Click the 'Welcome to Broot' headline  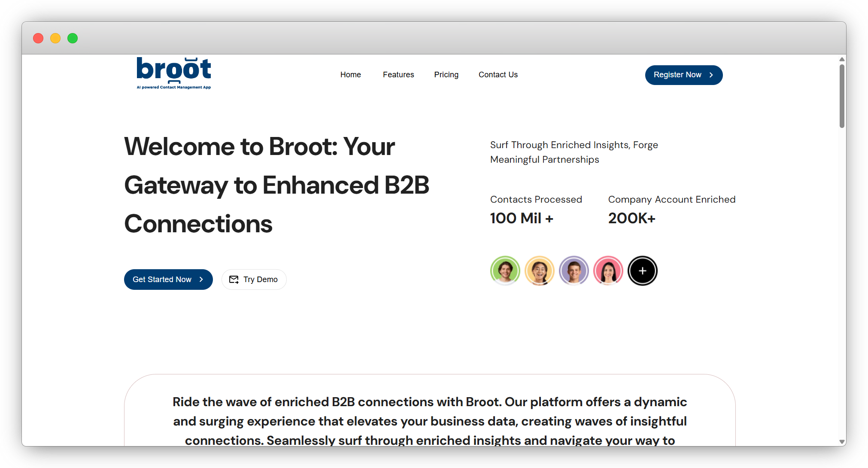tap(276, 185)
